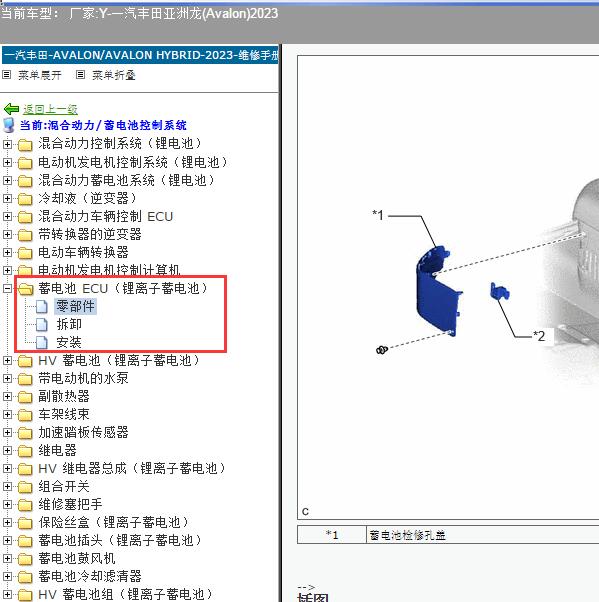Click the green back arrow icon
599x602 pixels.
pos(11,109)
